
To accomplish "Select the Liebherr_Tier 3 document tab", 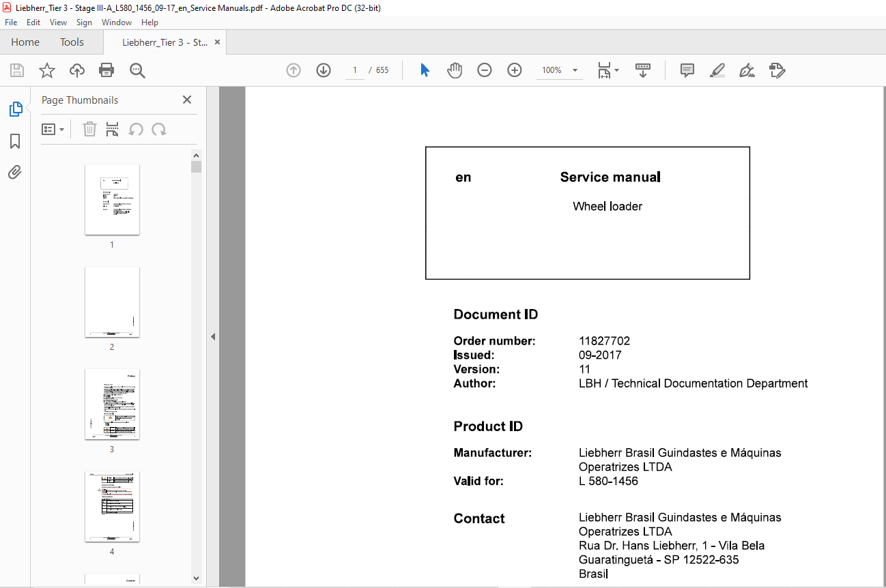I will tap(165, 42).
